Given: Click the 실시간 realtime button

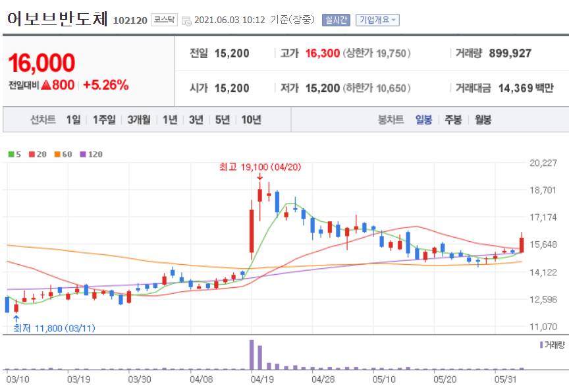Looking at the screenshot, I should coord(336,20).
